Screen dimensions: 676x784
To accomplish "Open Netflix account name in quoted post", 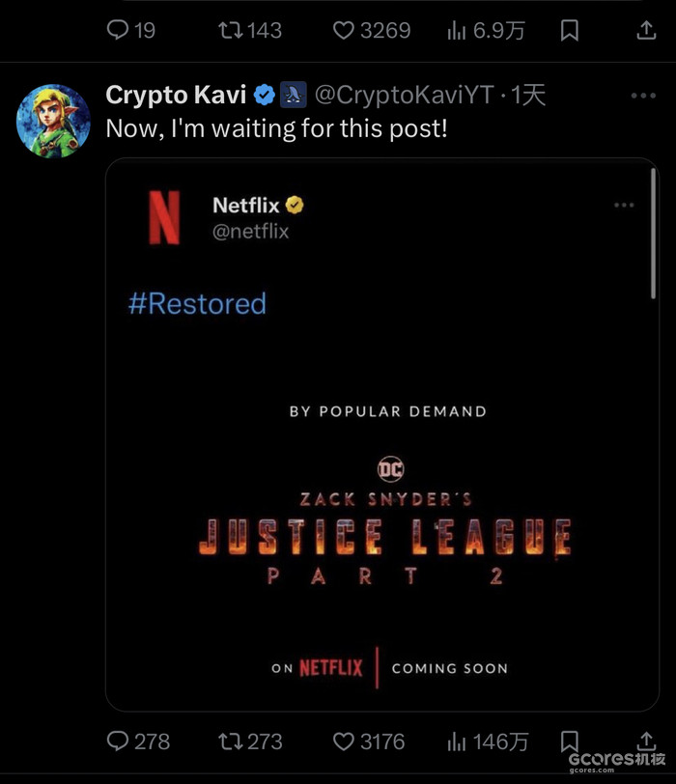I will [246, 205].
